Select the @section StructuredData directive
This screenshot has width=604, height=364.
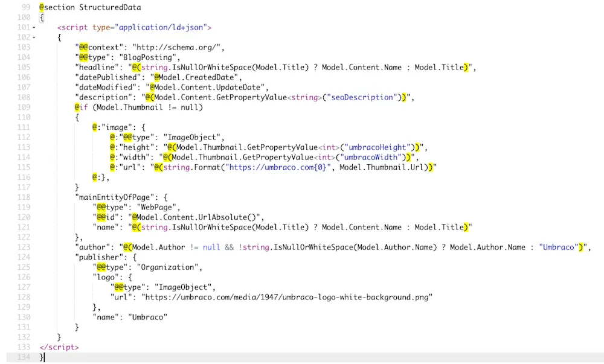coord(91,7)
